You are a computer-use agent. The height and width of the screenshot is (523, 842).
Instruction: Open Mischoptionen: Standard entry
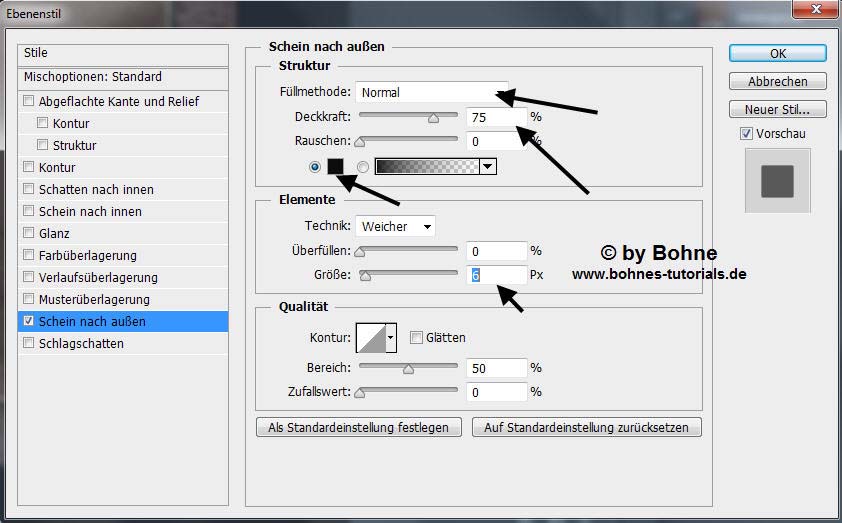coord(93,77)
